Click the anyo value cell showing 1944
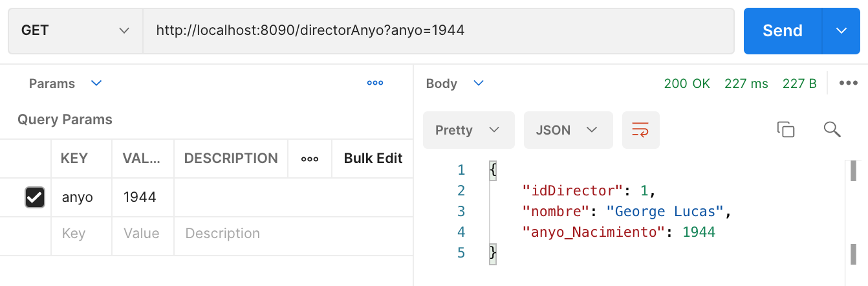Screen dimensions: 868x286 (x=140, y=197)
